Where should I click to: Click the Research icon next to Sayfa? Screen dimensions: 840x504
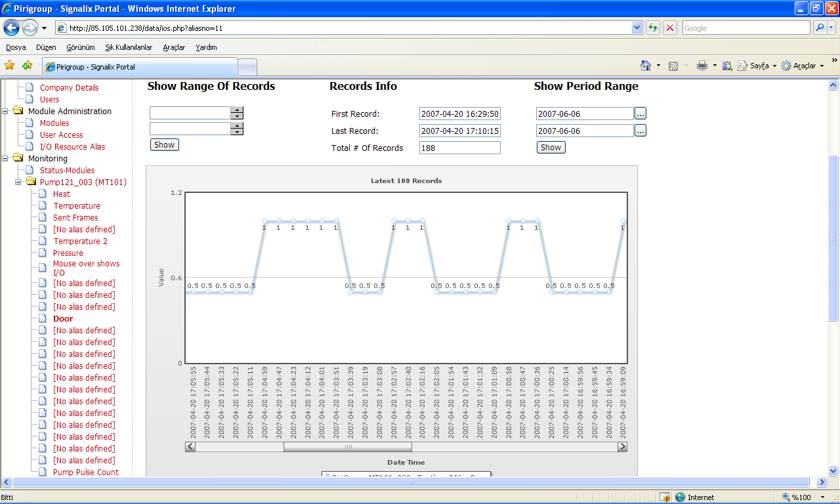click(727, 66)
